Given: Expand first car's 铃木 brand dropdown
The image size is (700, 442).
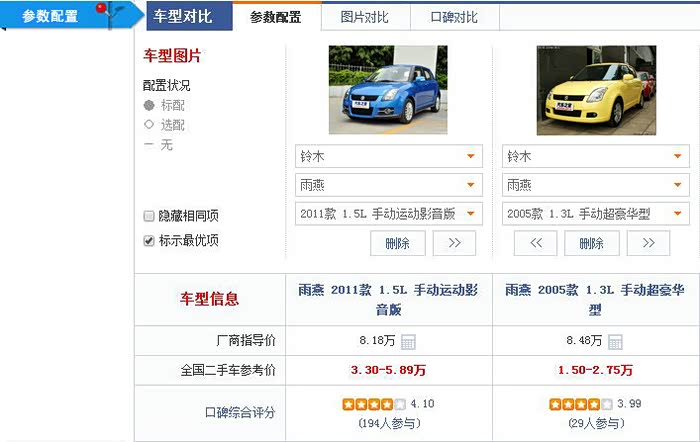Looking at the screenshot, I should [388, 156].
